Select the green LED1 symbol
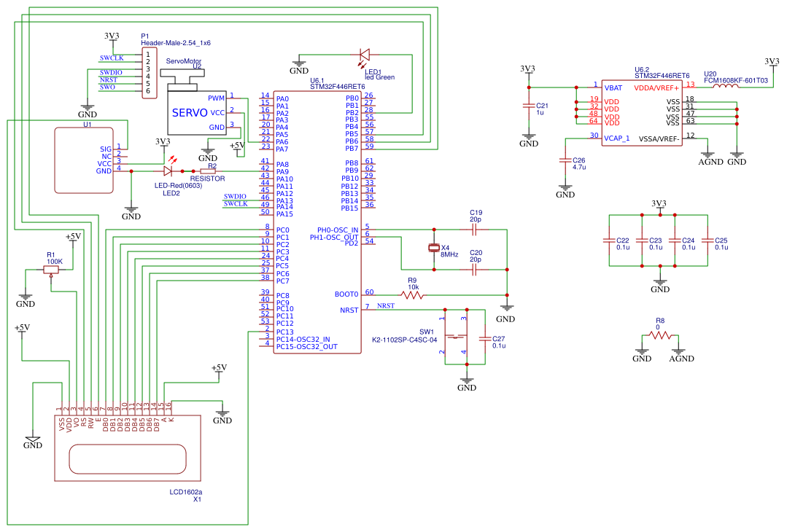787x532 pixels. pos(365,54)
